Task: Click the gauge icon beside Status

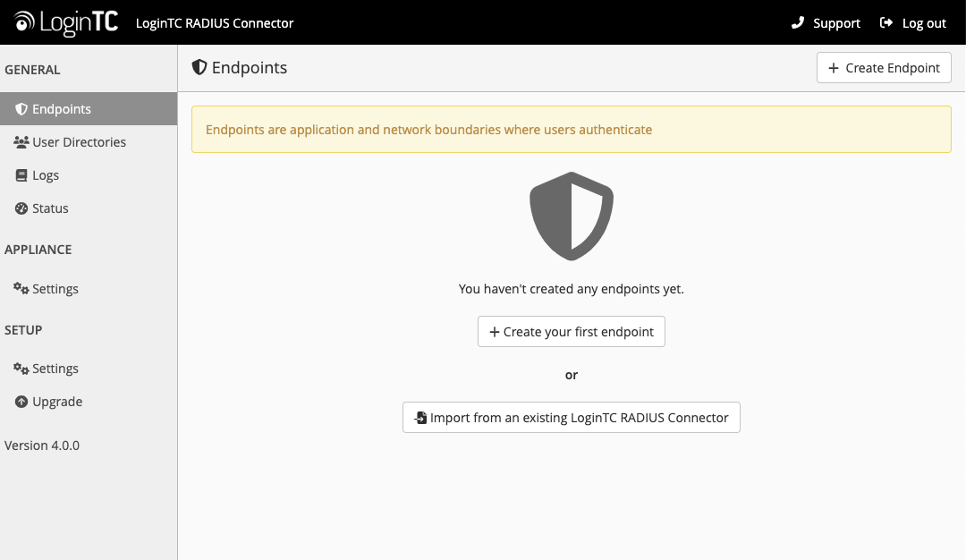Action: (21, 208)
